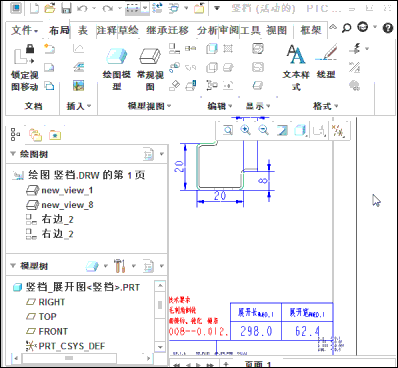Collapse the 绘图树 panel triangle
This screenshot has height=368, width=398.
pos(13,154)
